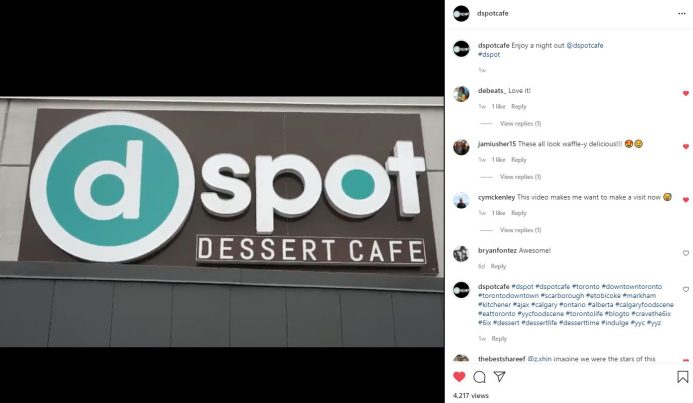
Task: Toggle like on jamiusher15 comment
Action: [685, 146]
